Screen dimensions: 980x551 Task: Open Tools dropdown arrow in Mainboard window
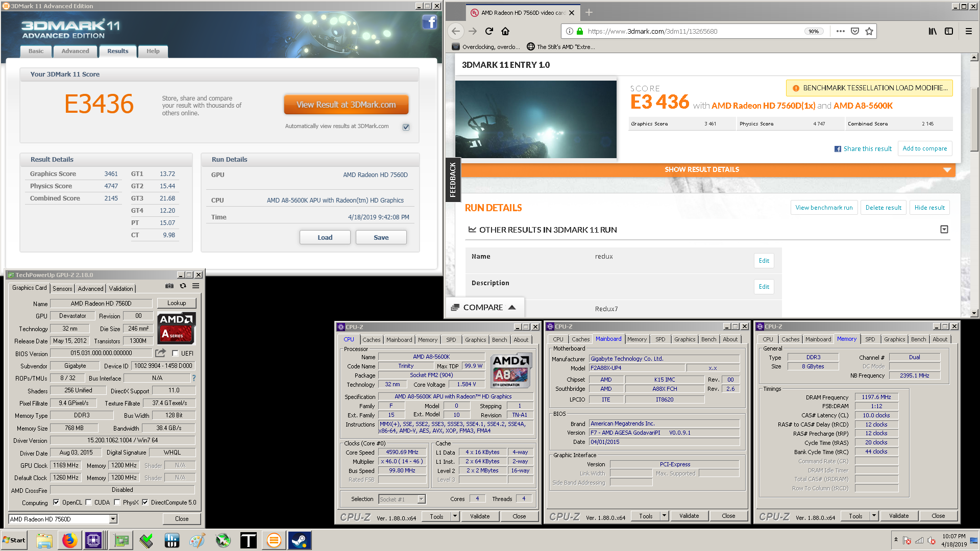(x=664, y=516)
